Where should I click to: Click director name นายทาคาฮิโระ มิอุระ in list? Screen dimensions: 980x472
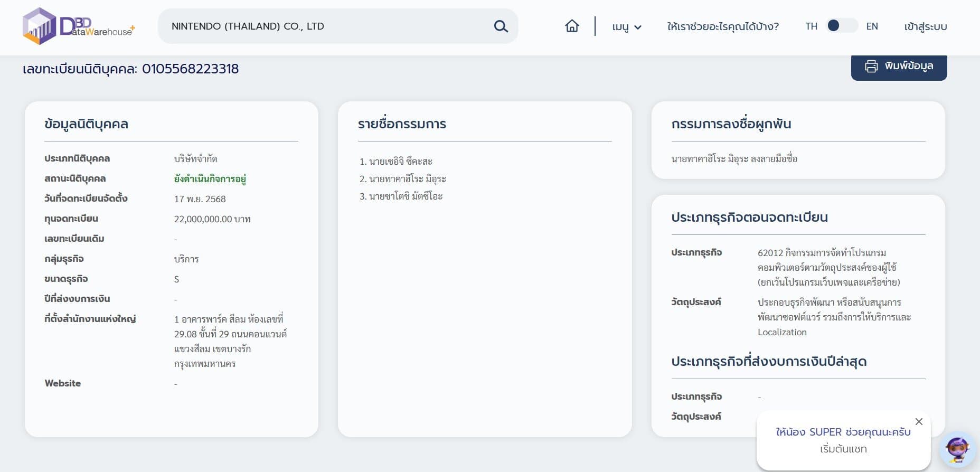(407, 179)
